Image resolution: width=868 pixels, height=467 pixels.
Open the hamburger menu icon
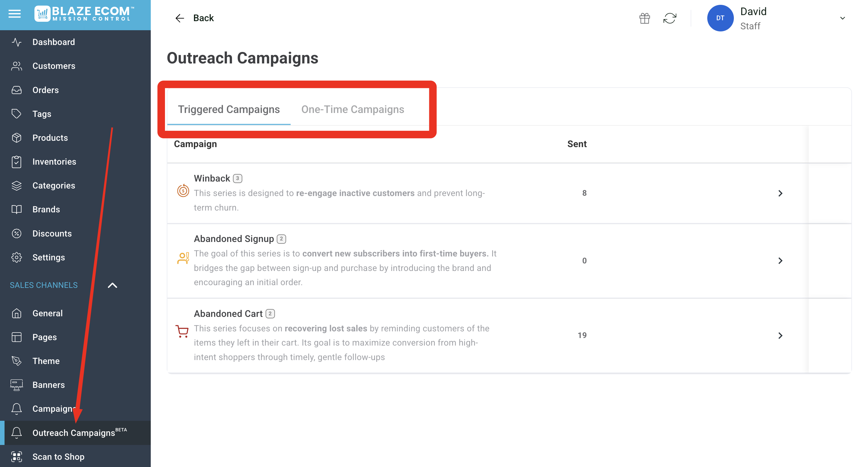click(15, 14)
